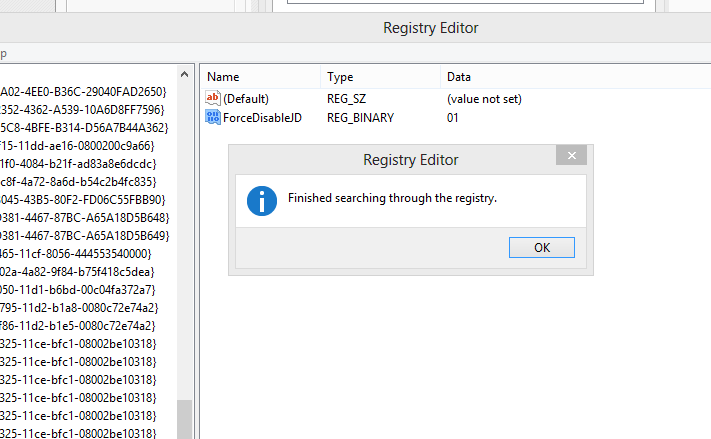Select tree key ending 87BC-A65A18D5B649}
The height and width of the screenshot is (439, 711).
click(85, 236)
